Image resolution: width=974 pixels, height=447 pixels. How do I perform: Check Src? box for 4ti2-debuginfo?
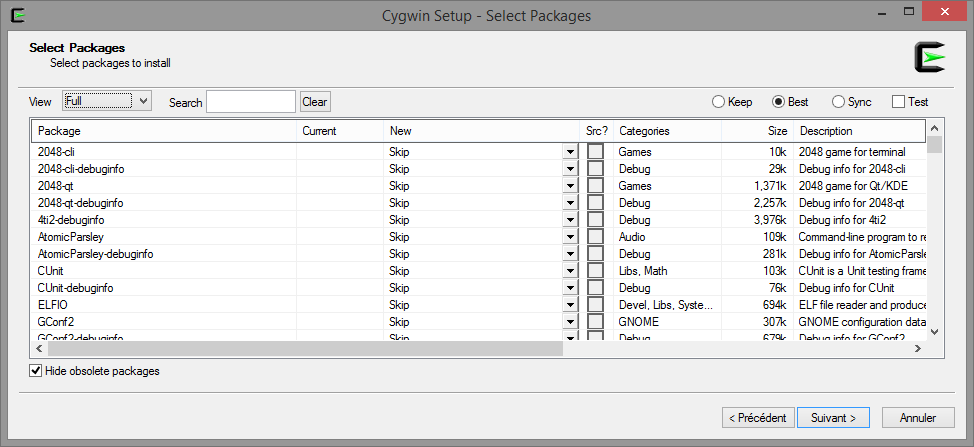[x=596, y=220]
